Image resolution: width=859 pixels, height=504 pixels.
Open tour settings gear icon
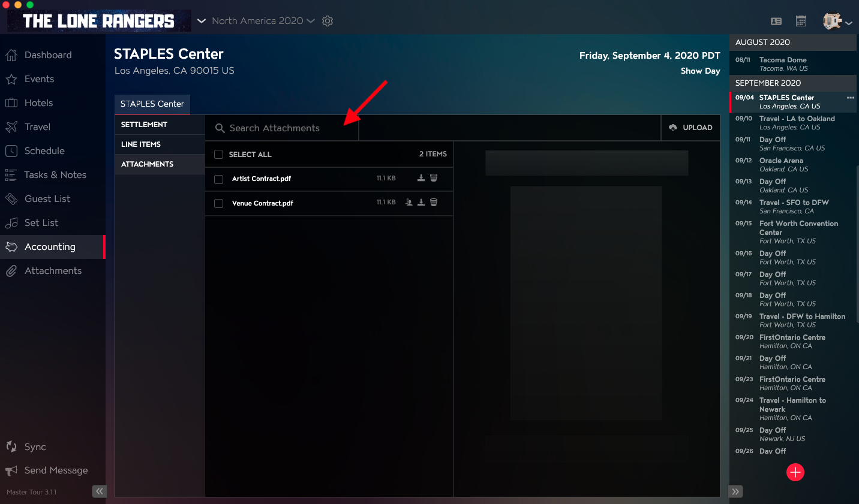point(328,21)
